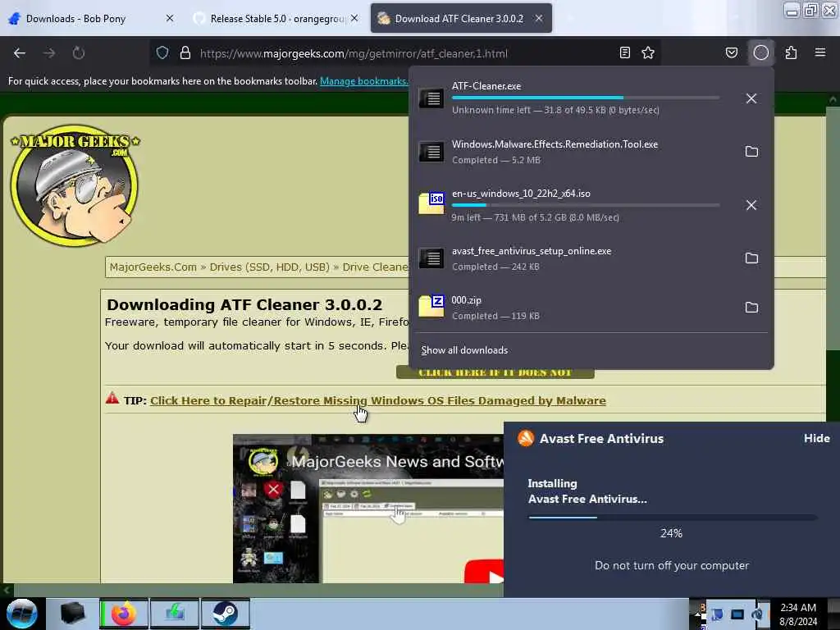Bookmark this page with the star icon

648,52
